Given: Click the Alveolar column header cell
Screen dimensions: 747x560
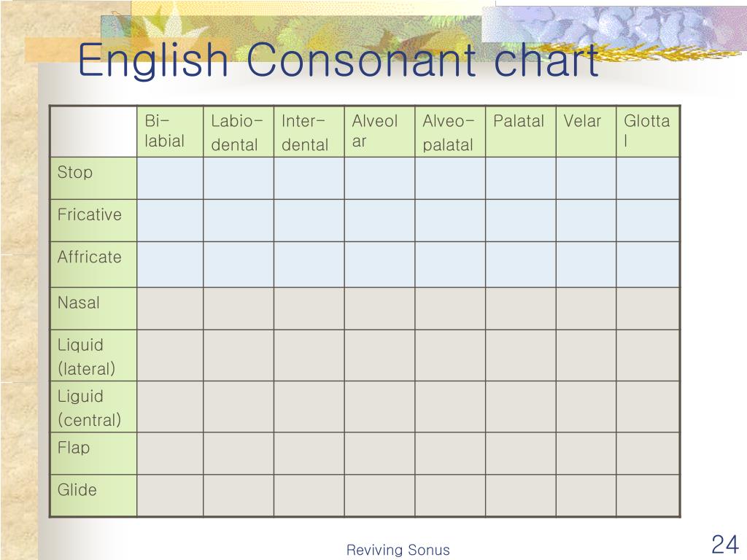Looking at the screenshot, I should point(379,131).
